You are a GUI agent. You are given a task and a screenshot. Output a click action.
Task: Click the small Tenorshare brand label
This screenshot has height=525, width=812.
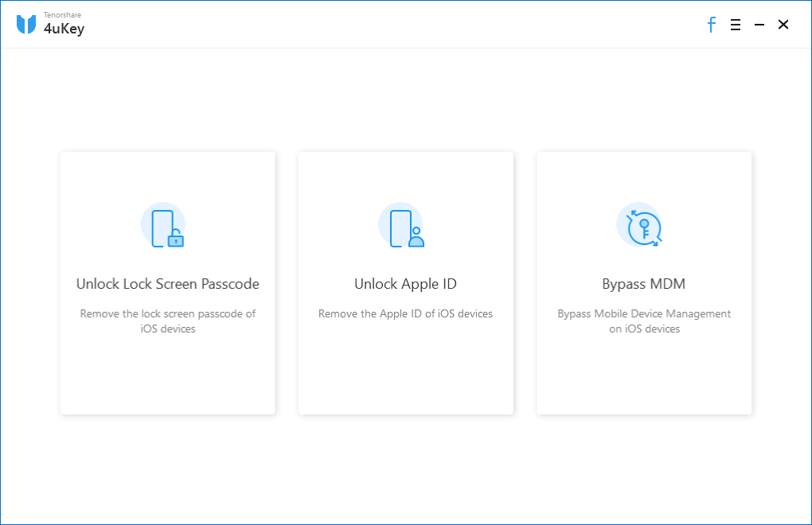(62, 15)
